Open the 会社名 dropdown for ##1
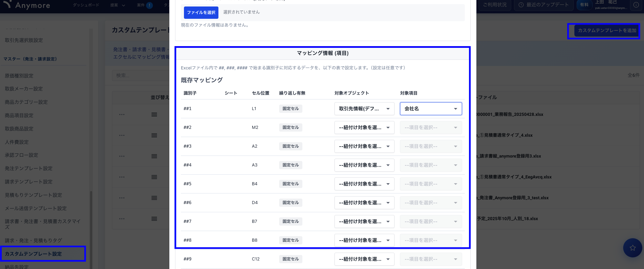 (x=431, y=109)
